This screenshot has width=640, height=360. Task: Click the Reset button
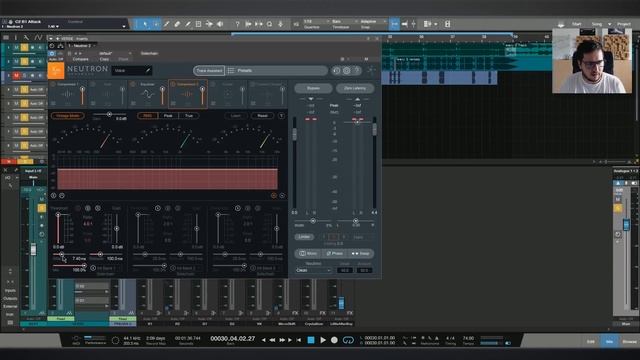[262, 116]
